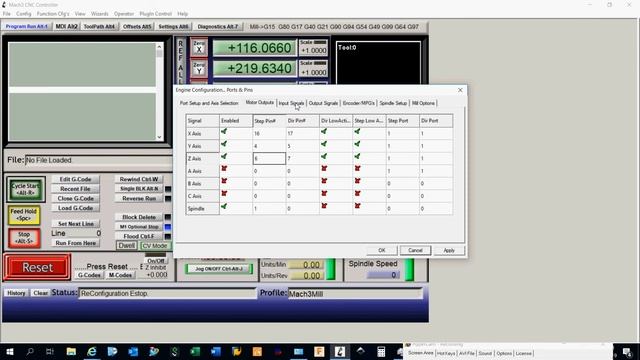Toggle A Axis Dir LowActive mark
The height and width of the screenshot is (360, 640).
pos(324,169)
